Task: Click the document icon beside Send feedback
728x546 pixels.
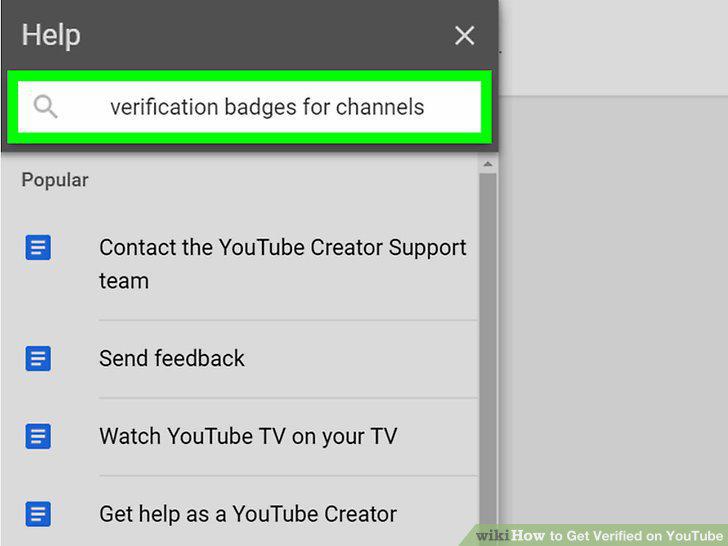Action: click(x=38, y=358)
